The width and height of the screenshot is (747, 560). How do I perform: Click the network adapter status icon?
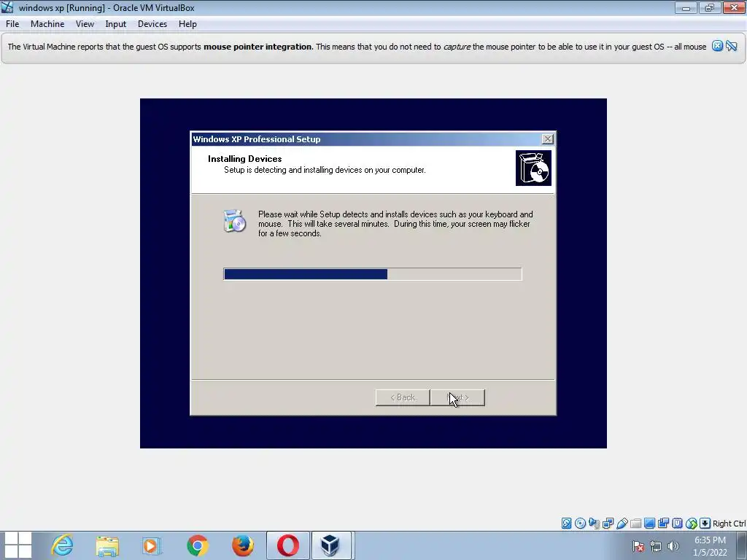[x=608, y=524]
